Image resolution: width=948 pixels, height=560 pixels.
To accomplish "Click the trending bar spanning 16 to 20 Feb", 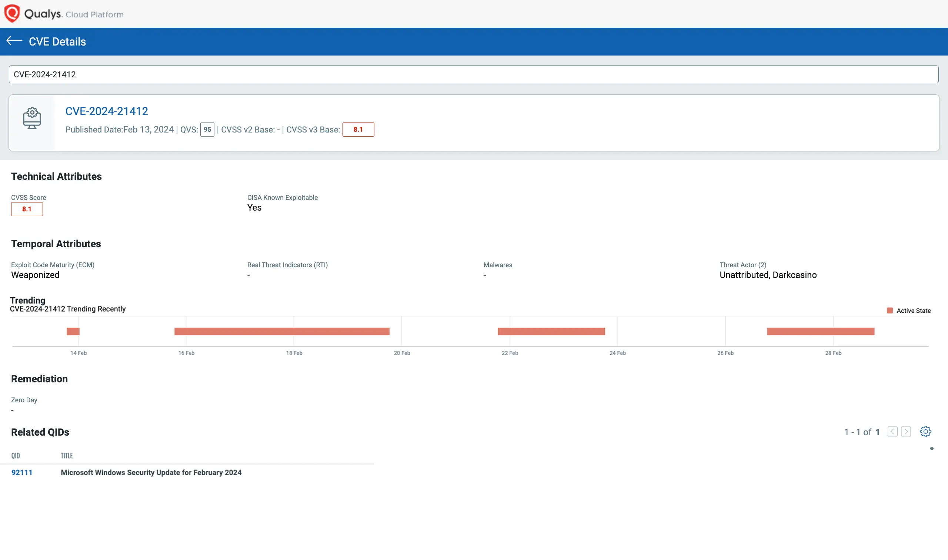I will pyautogui.click(x=282, y=331).
